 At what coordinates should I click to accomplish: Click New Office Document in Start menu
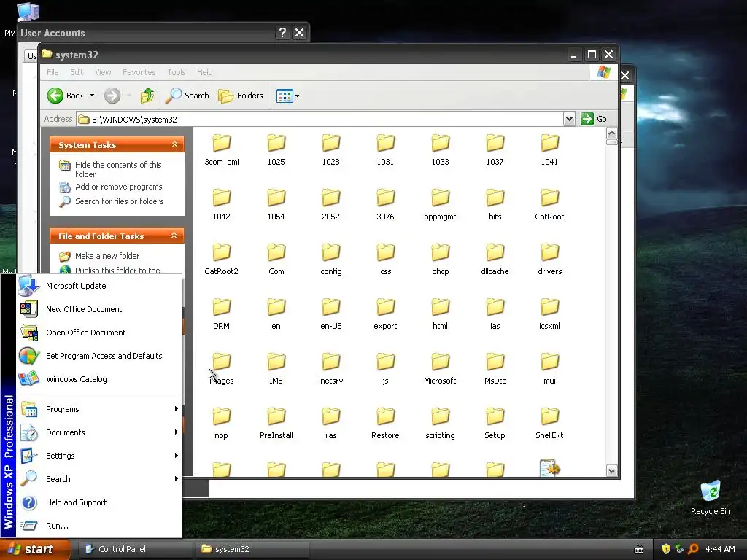pos(99,309)
